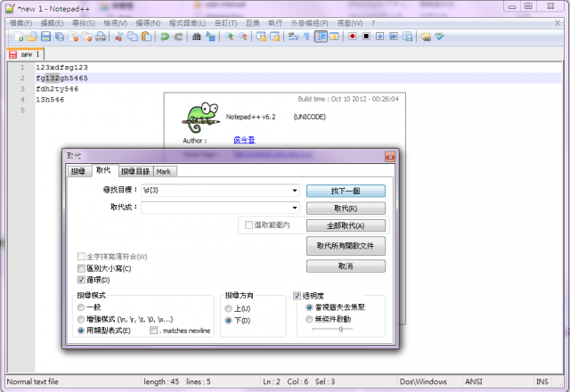Select the 'new 1' document tab
Screen dimensions: 570x392
pyautogui.click(x=26, y=54)
